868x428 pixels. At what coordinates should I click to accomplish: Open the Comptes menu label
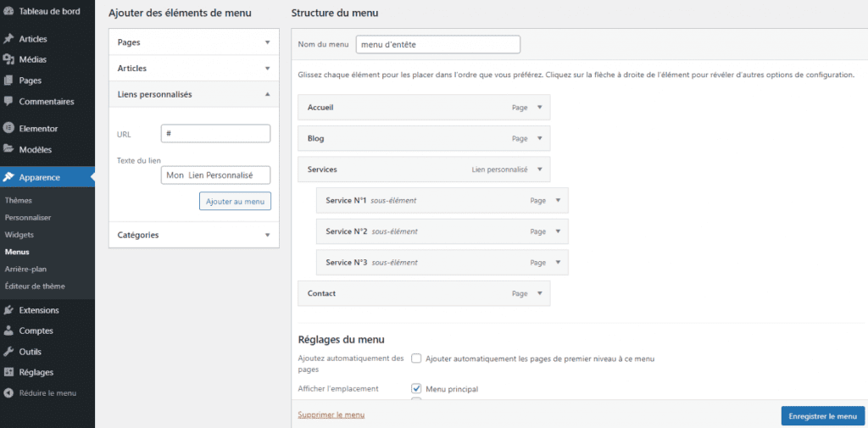pyautogui.click(x=36, y=331)
